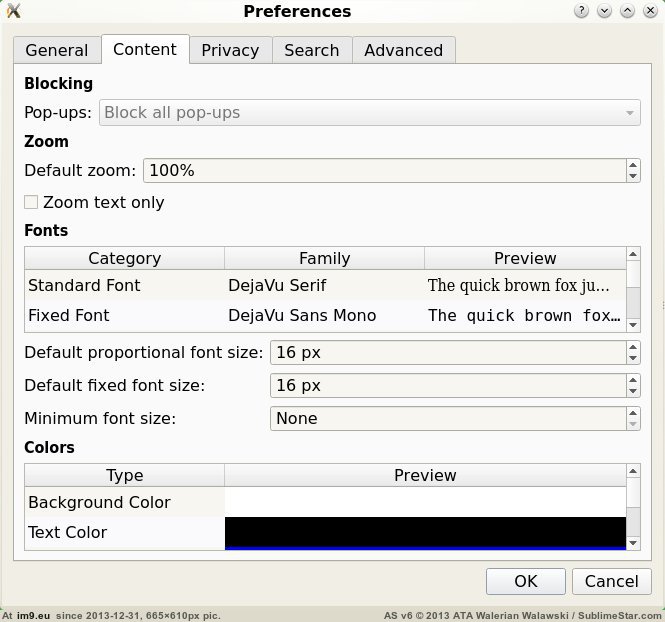665x622 pixels.
Task: Open the Privacy tab
Action: click(230, 50)
